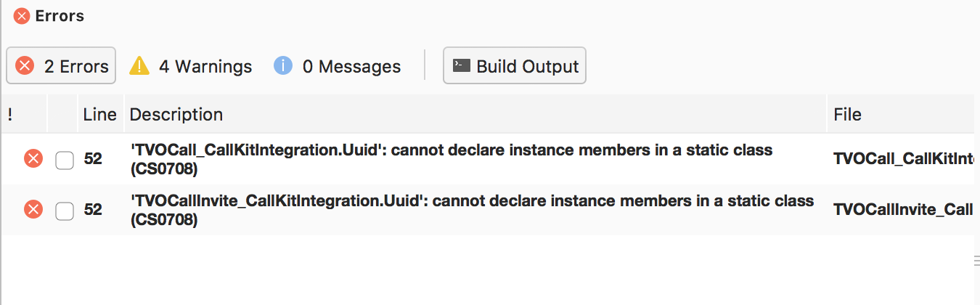Select the TVOCall_CallKitIntegration.Uuid error description

[x=451, y=159]
